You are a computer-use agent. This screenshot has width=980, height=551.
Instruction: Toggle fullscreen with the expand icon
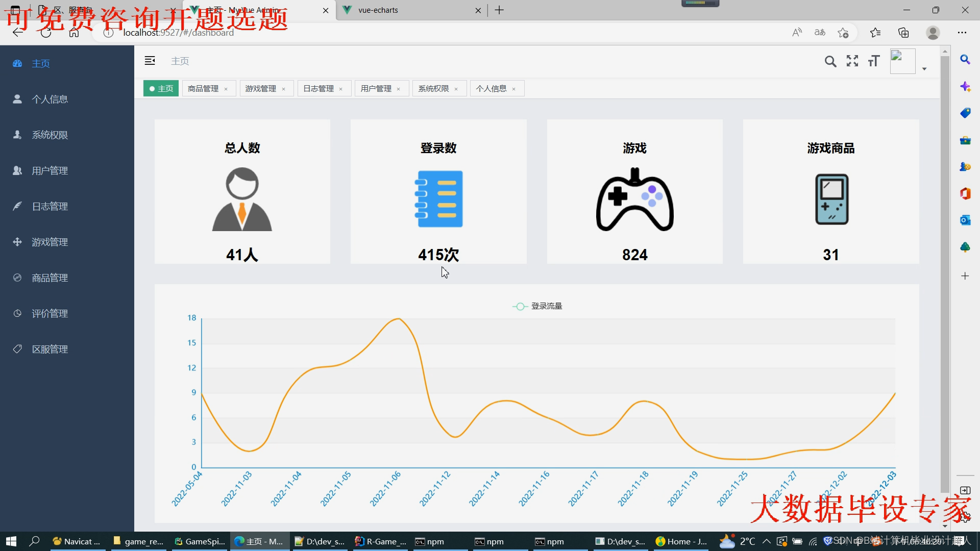(x=852, y=61)
